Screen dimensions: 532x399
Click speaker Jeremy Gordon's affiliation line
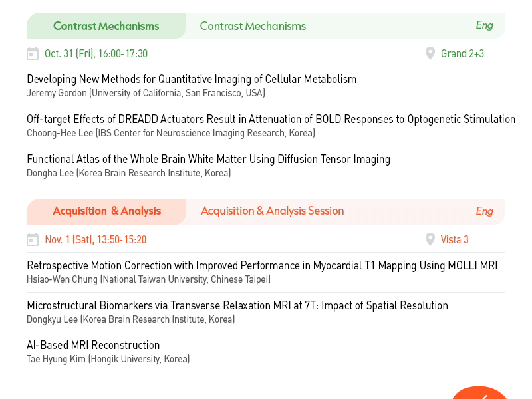point(146,93)
